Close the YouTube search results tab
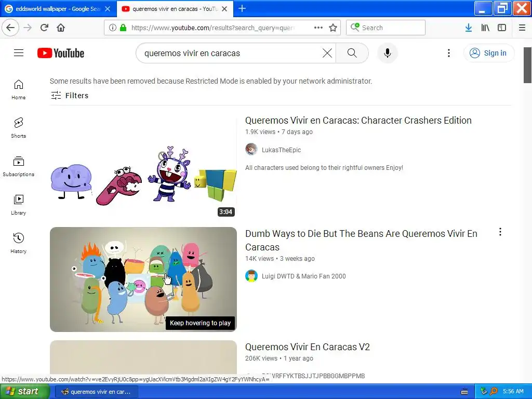The width and height of the screenshot is (532, 399). 224,9
